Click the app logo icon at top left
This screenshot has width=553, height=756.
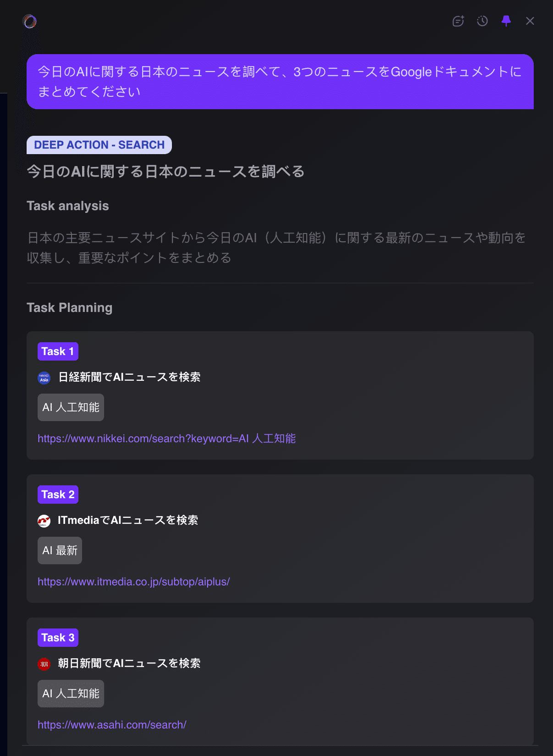pyautogui.click(x=30, y=21)
